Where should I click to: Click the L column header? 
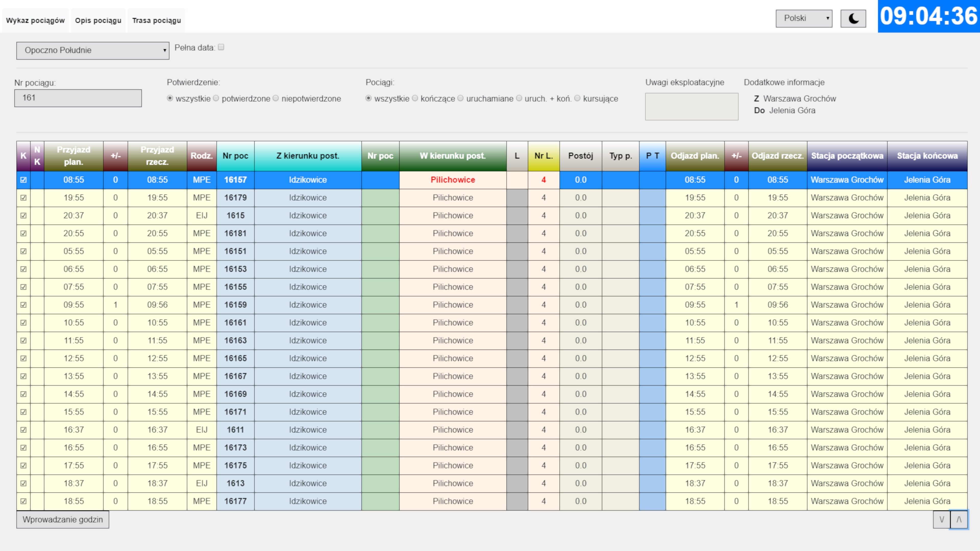click(517, 156)
